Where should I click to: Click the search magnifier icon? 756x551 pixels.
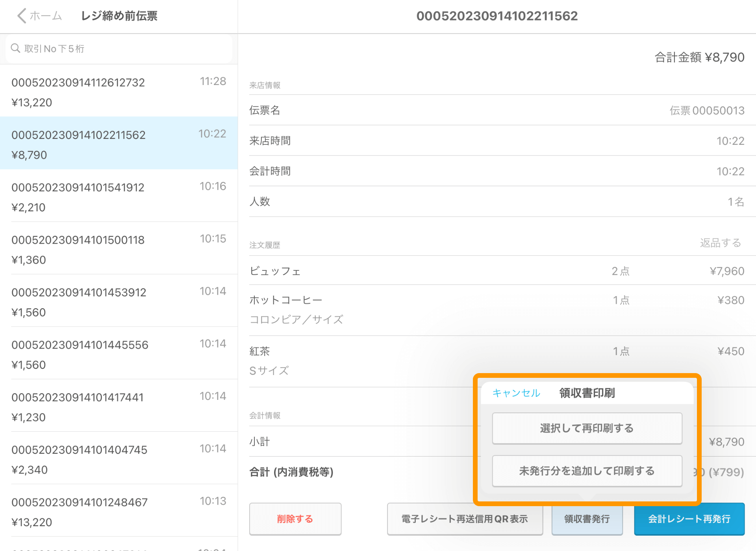(16, 48)
